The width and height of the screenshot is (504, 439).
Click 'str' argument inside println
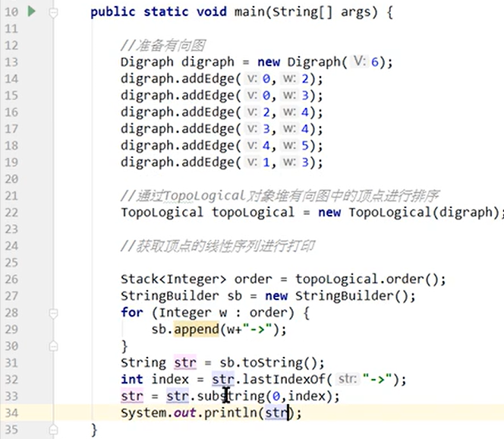tap(276, 413)
